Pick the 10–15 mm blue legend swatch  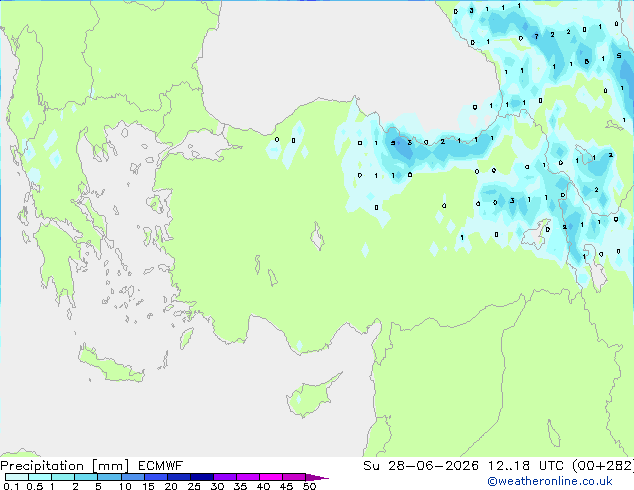pyautogui.click(x=133, y=477)
